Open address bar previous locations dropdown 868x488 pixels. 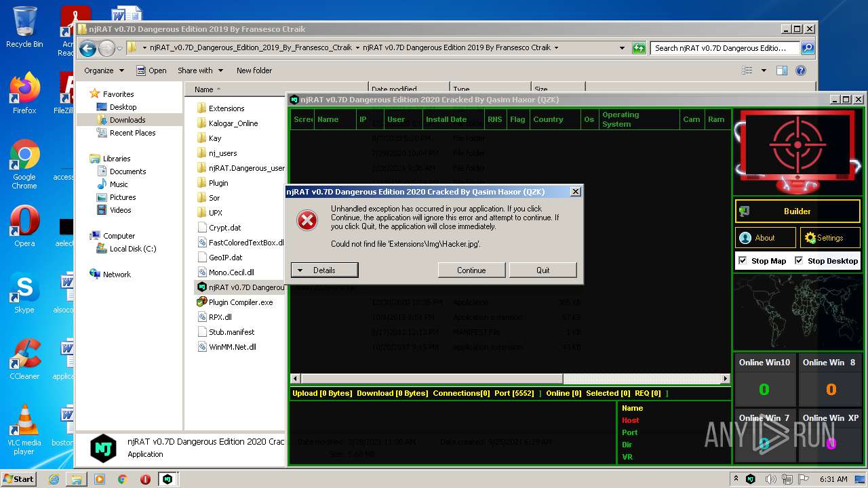click(x=622, y=48)
